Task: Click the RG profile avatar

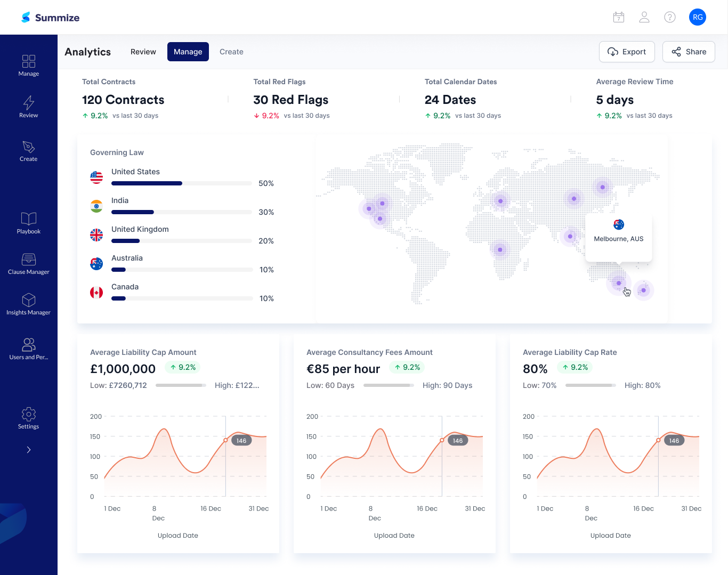Action: point(698,17)
